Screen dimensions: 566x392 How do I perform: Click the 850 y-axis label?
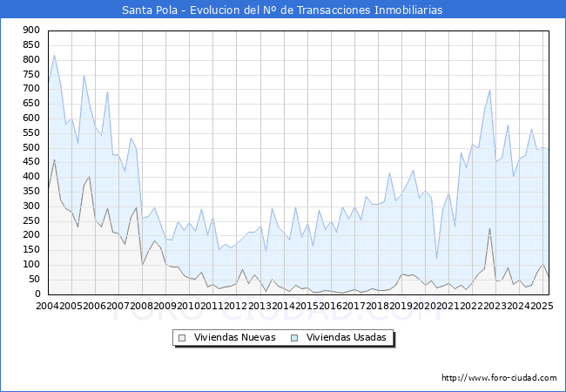click(31, 45)
